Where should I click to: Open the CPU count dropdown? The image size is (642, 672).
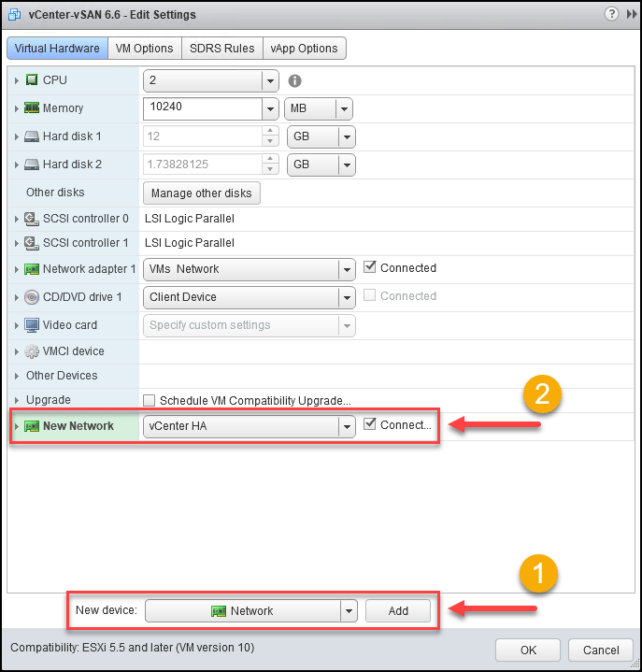point(270,80)
